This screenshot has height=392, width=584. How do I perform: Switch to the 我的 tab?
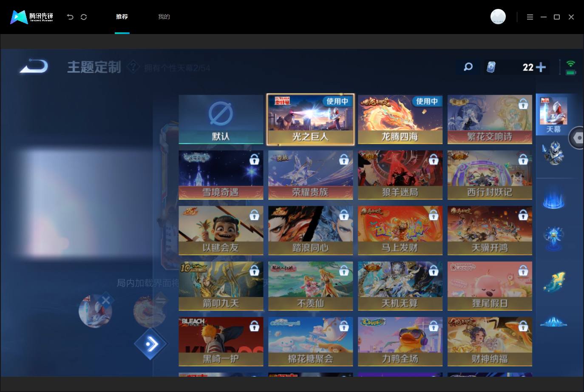[164, 17]
